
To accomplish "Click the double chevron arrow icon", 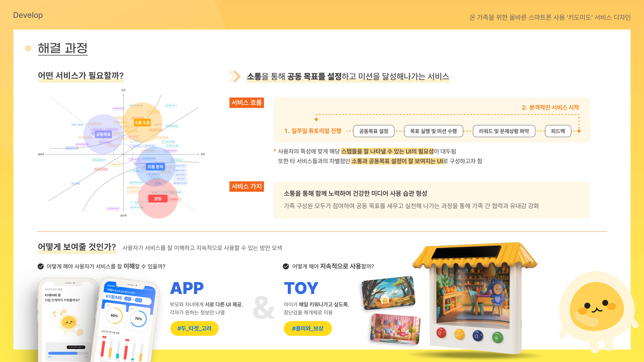I will (234, 76).
